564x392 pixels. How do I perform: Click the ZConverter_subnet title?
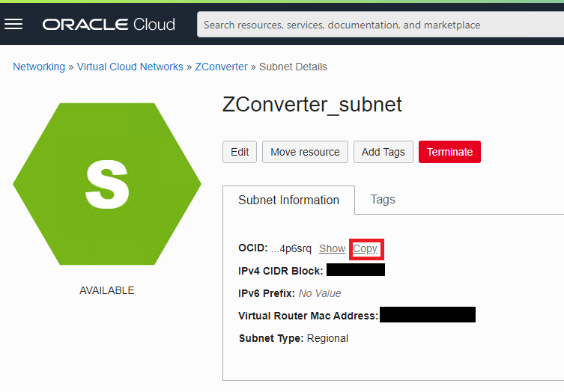(312, 105)
